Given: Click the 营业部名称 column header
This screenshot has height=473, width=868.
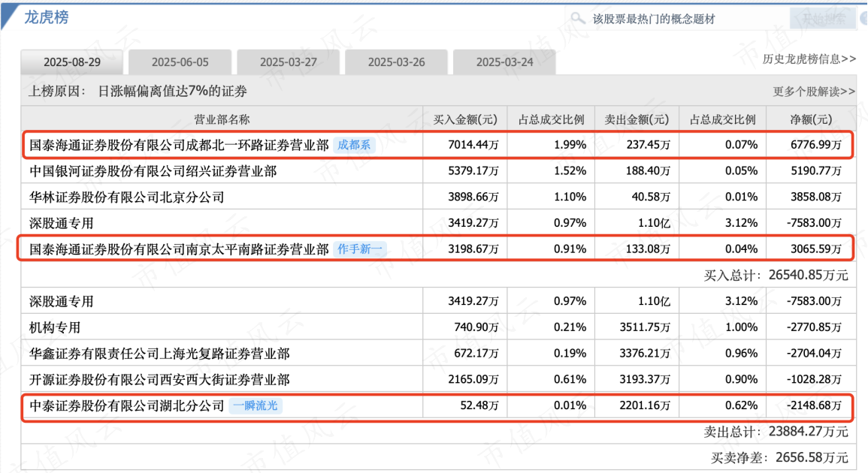Looking at the screenshot, I should 222,119.
